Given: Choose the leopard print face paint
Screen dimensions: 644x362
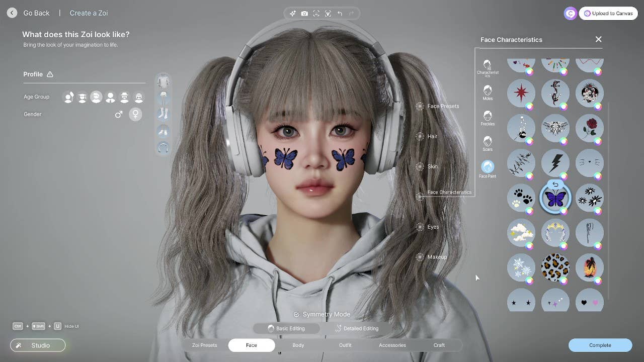Looking at the screenshot, I should point(555,267).
